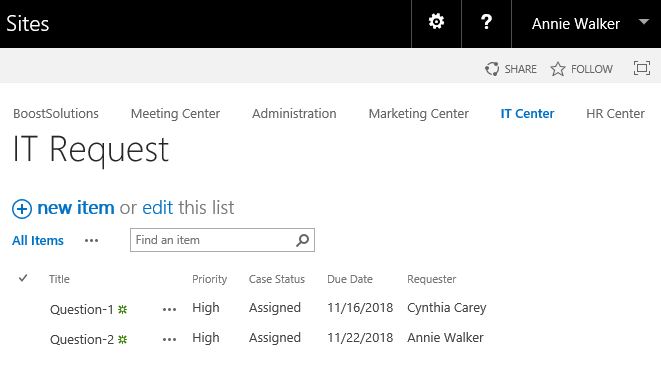Expand Annie Walker account dropdown arrow
Image resolution: width=661 pixels, height=371 pixels.
click(643, 22)
